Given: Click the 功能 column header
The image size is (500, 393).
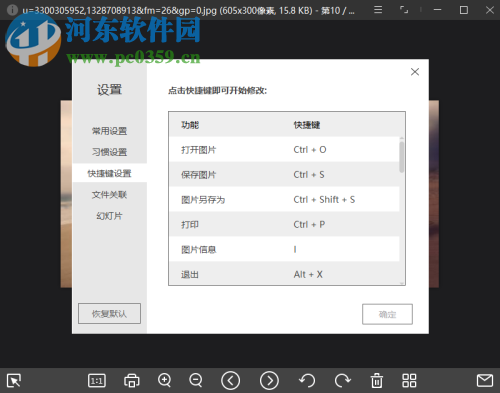Looking at the screenshot, I should click(x=190, y=125).
